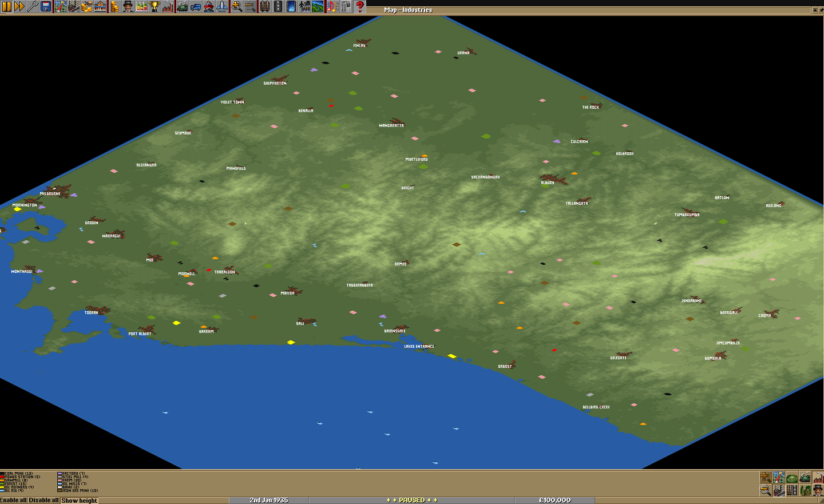Viewport: 824px width, 504px height.
Task: Open sound and music notes icon
Action: click(x=332, y=6)
